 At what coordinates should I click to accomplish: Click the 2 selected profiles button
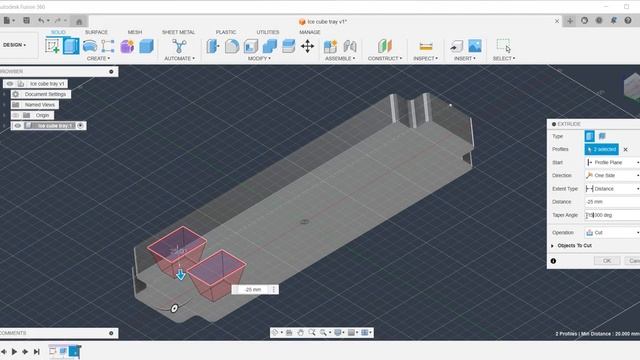coord(602,149)
